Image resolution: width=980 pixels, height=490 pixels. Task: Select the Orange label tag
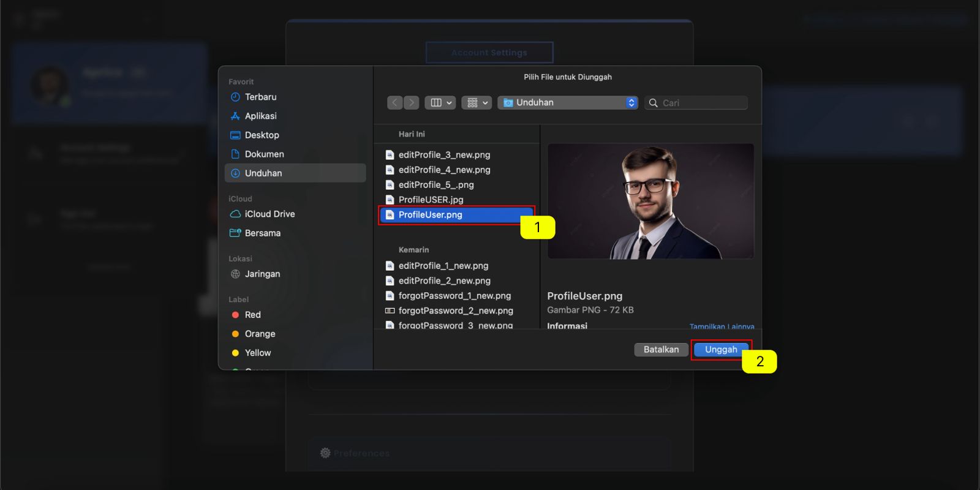[260, 334]
